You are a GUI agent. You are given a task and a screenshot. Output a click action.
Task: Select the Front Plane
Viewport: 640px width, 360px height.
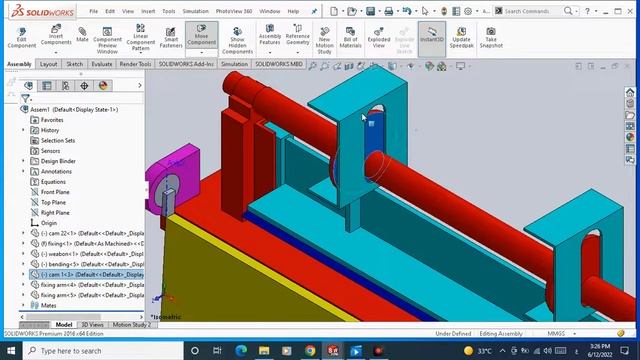coord(55,192)
